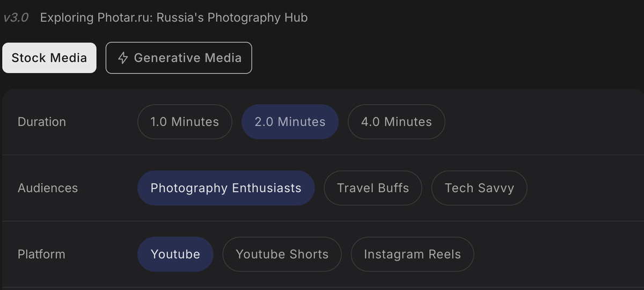Switch to the Stock Media tab
The image size is (644, 290).
[x=49, y=58]
